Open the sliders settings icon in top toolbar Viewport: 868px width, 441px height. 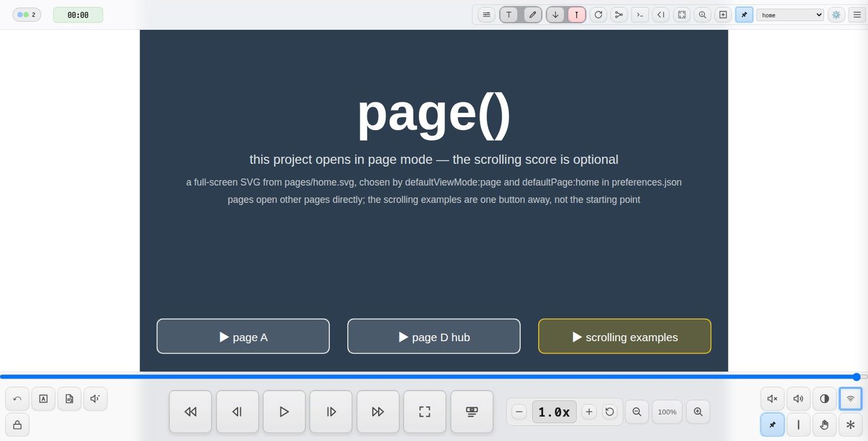point(487,15)
